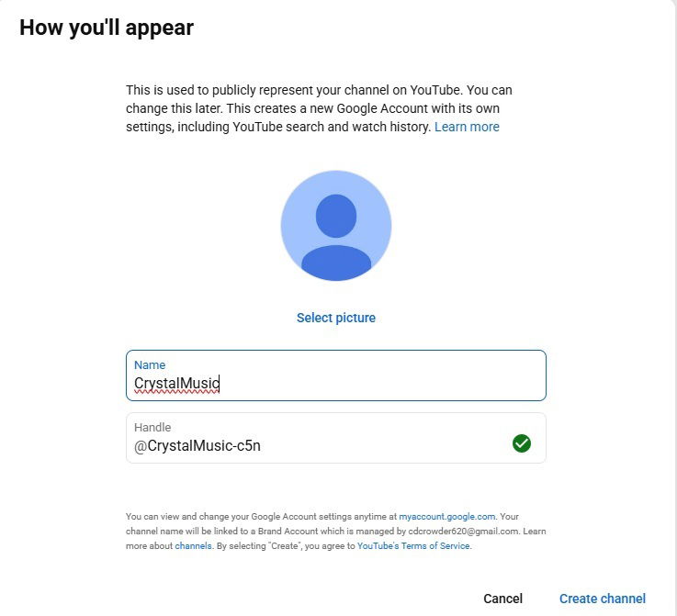Click the channel description paragraph text
677x616 pixels.
319,108
